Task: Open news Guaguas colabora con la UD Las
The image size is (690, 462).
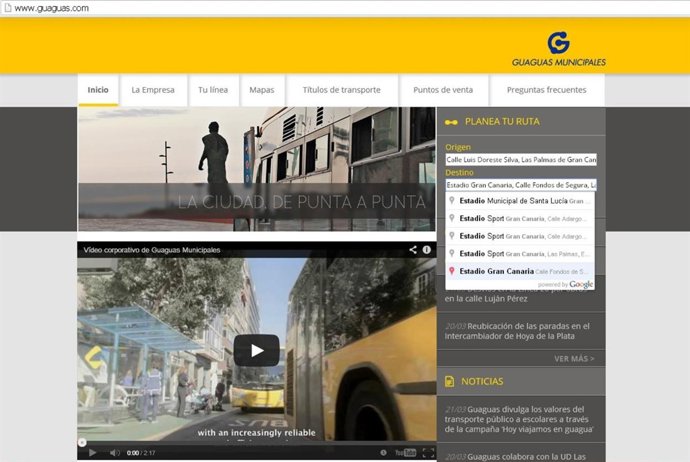Action: tap(515, 457)
